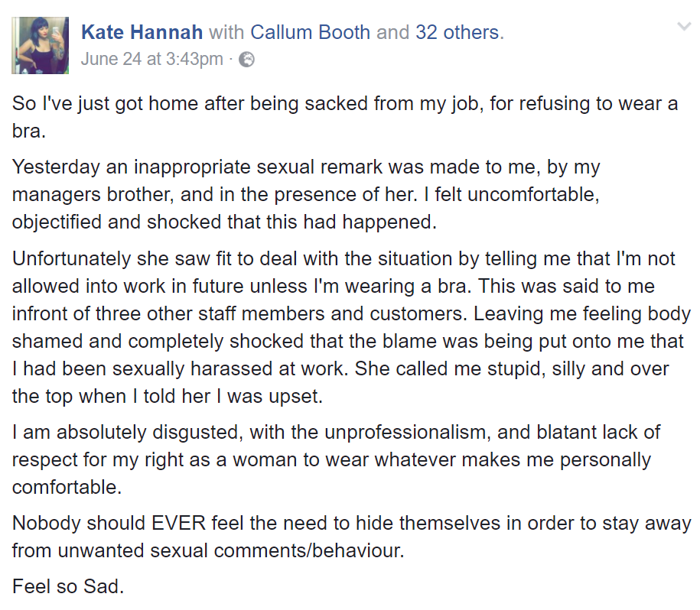
Task: Open the Kate Hannah profile link
Action: click(142, 33)
